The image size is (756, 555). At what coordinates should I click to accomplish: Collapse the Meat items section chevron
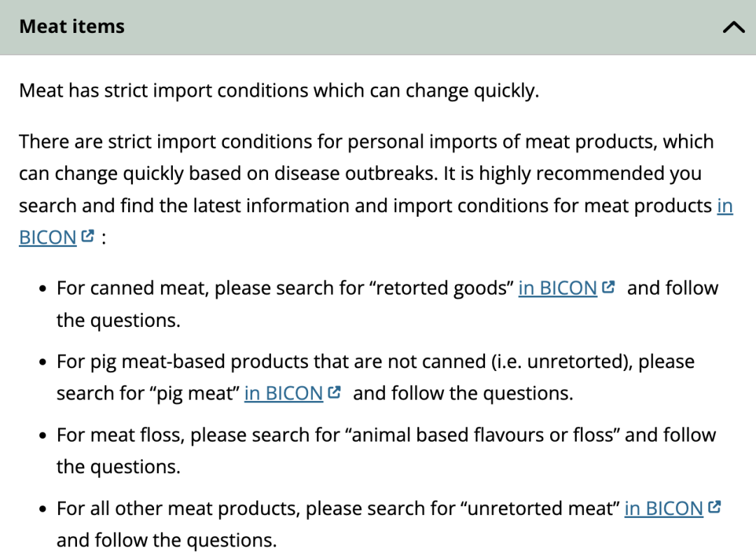(734, 27)
